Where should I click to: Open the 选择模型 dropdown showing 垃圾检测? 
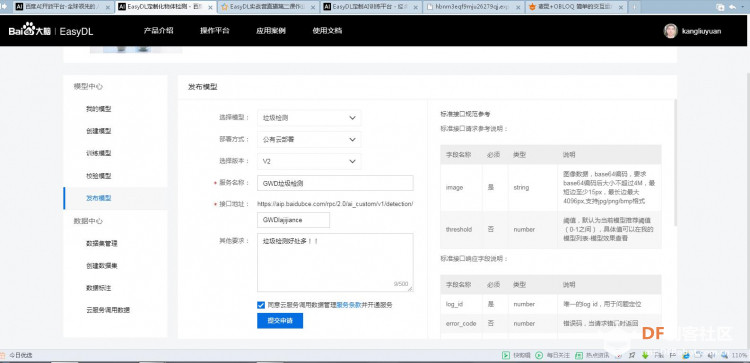(309, 118)
